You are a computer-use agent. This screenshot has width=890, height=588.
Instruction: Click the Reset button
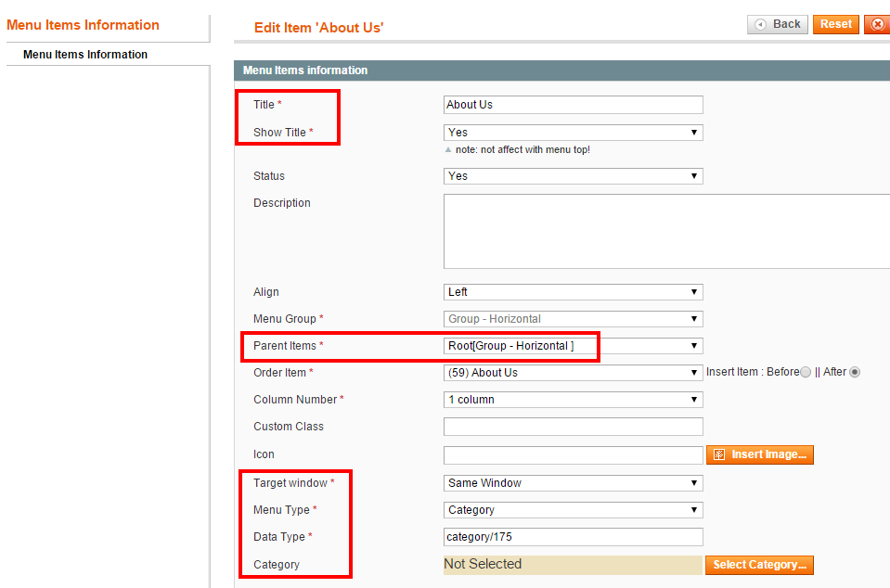835,24
